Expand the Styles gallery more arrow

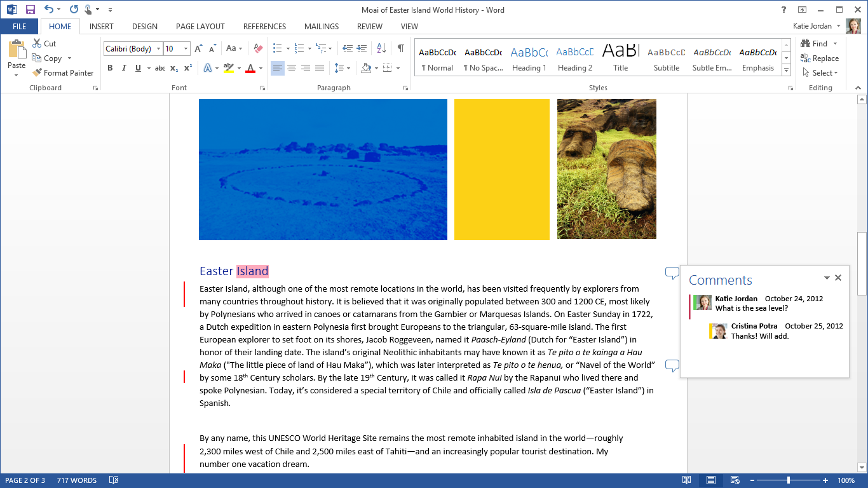(786, 70)
